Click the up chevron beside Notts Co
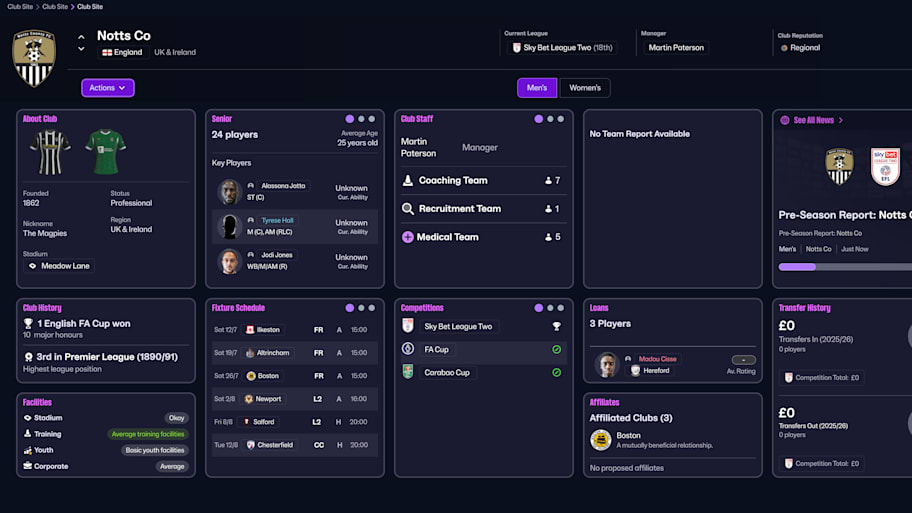 point(81,38)
